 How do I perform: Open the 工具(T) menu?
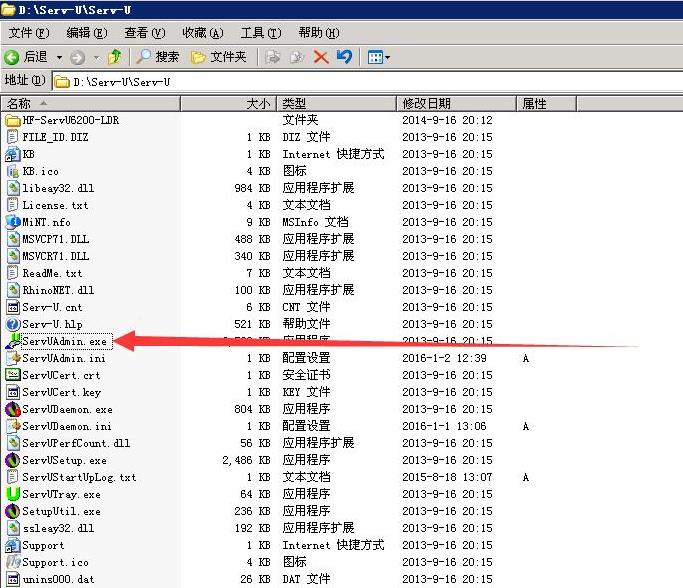coord(261,33)
